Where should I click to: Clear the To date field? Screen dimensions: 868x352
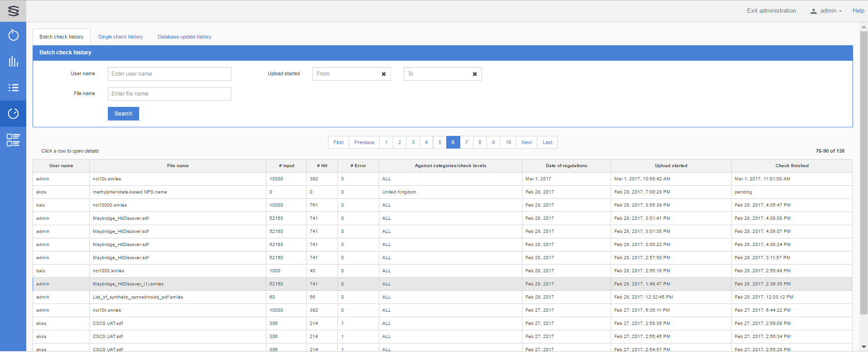[475, 74]
